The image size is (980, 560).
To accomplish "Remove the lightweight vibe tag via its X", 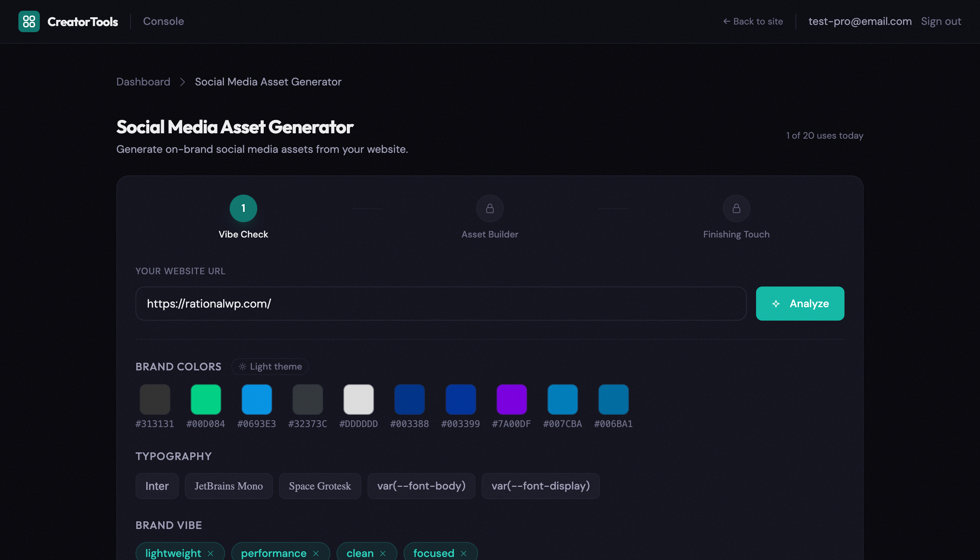I will click(x=211, y=553).
